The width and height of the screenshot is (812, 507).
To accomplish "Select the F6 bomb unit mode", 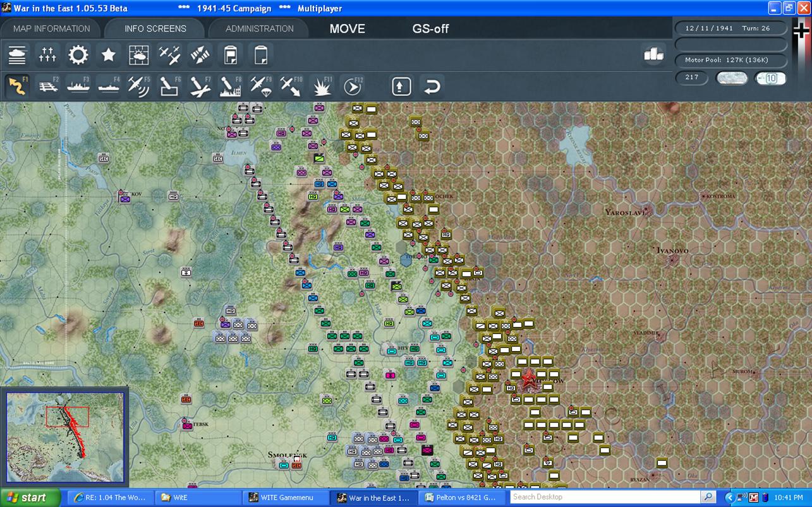I will tap(169, 86).
